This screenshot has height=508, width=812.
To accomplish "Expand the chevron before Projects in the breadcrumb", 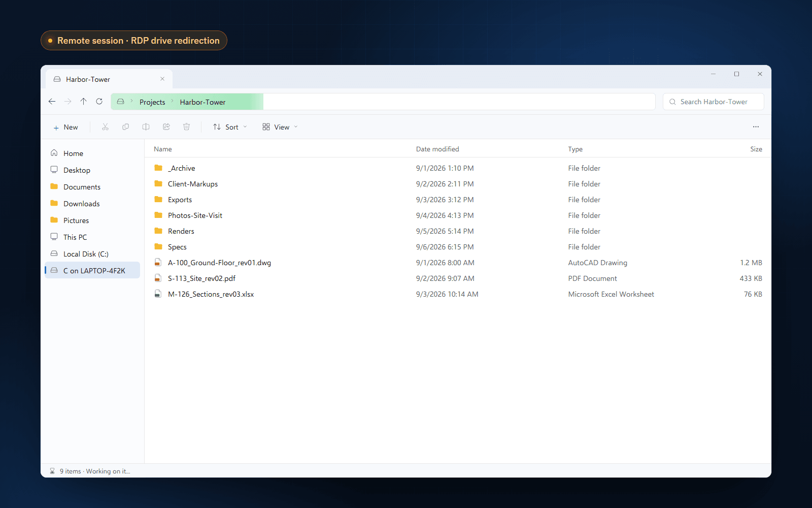I will coord(132,101).
